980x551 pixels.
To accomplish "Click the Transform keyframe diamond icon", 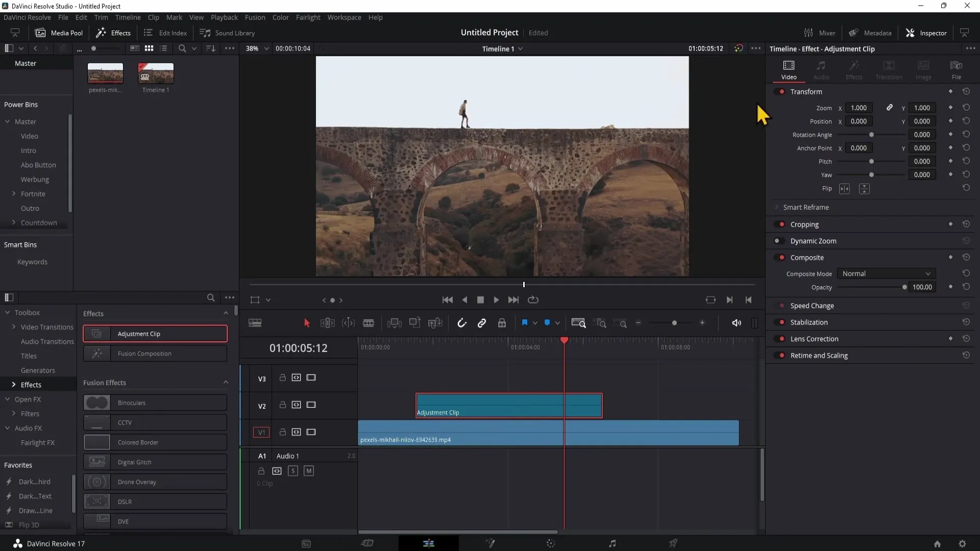I will click(x=950, y=91).
